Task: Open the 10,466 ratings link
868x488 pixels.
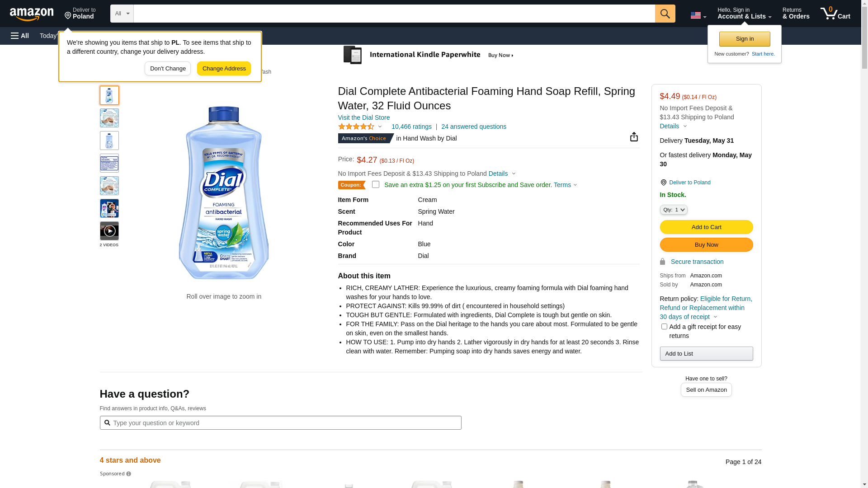Action: pyautogui.click(x=411, y=127)
